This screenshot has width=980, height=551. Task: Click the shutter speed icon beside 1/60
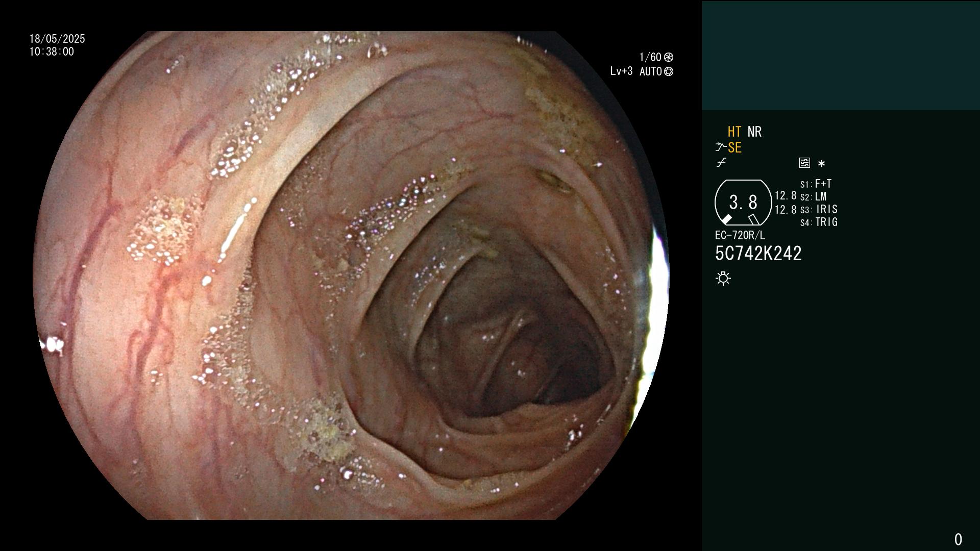pos(669,57)
